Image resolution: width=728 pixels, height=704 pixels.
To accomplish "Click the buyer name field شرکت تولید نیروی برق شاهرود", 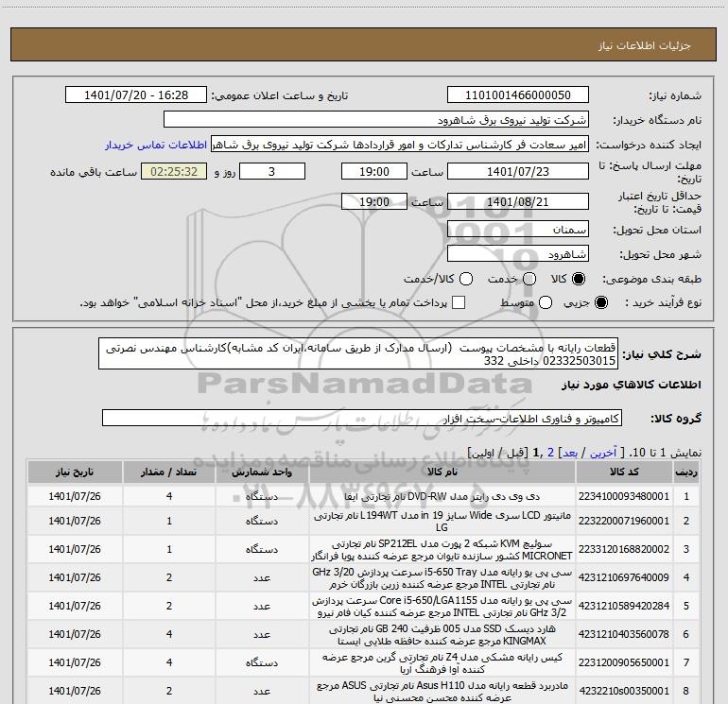I will tap(376, 120).
